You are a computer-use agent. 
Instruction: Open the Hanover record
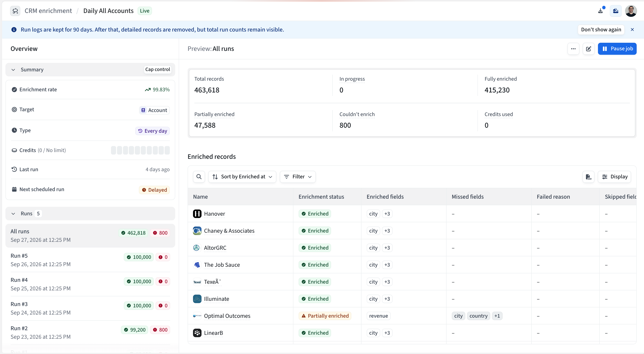click(x=214, y=214)
